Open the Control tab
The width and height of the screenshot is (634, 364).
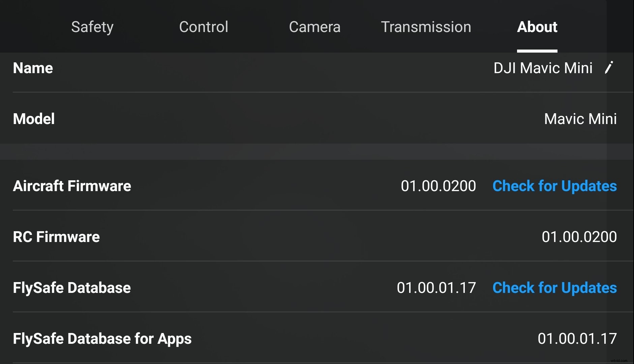point(204,27)
